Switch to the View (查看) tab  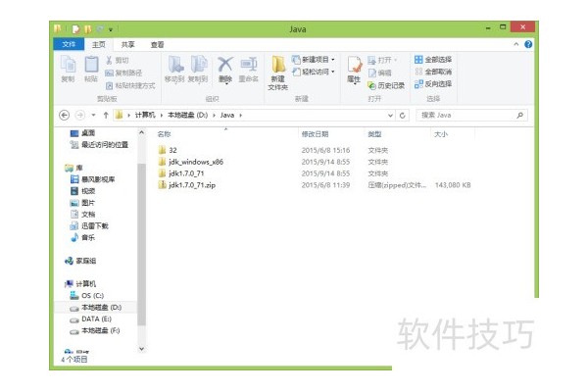click(x=157, y=45)
